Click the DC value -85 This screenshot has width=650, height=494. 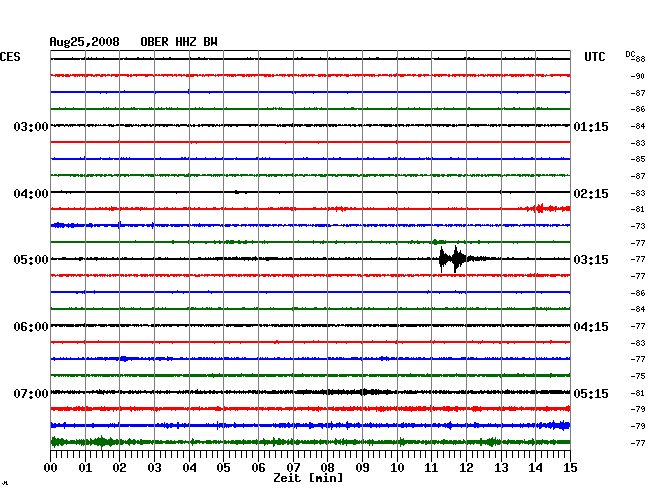click(638, 159)
